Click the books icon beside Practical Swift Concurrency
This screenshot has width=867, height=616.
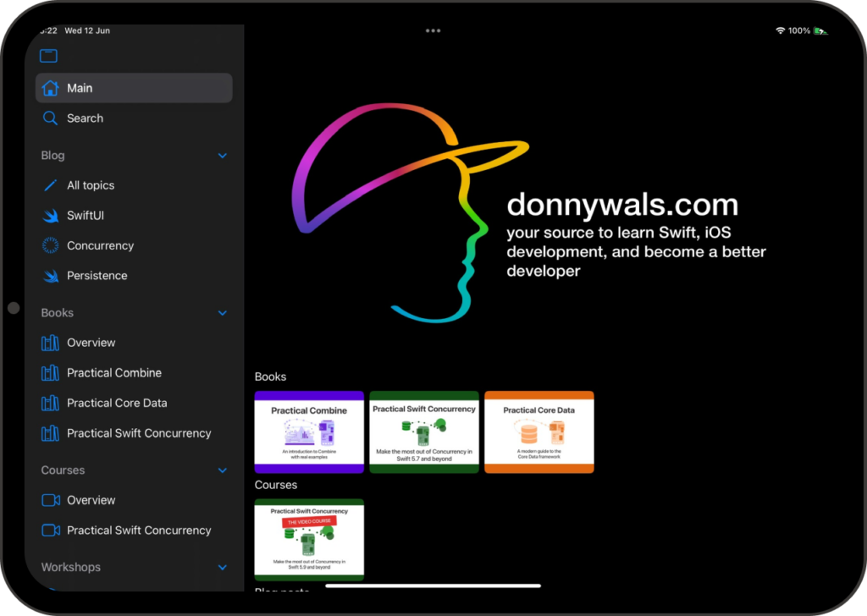pos(50,433)
